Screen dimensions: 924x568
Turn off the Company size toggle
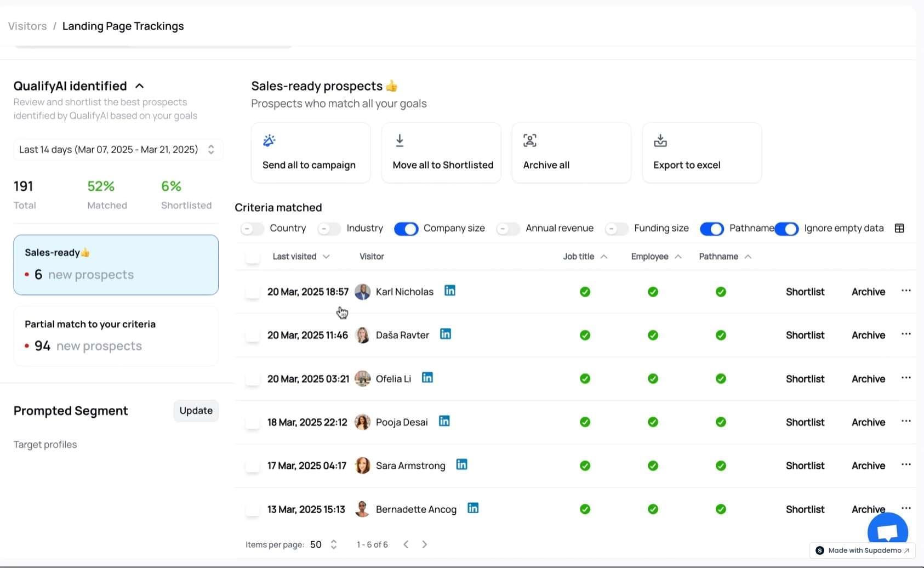pyautogui.click(x=406, y=229)
